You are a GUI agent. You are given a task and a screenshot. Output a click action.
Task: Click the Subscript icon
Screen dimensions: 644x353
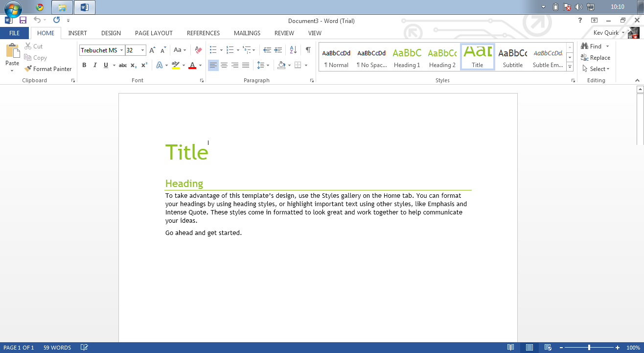[x=134, y=65]
